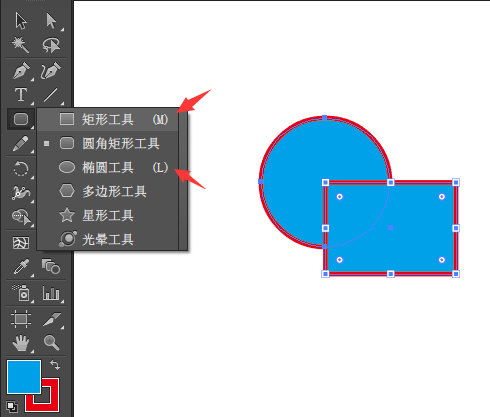Select the Zoom tool

tap(51, 343)
